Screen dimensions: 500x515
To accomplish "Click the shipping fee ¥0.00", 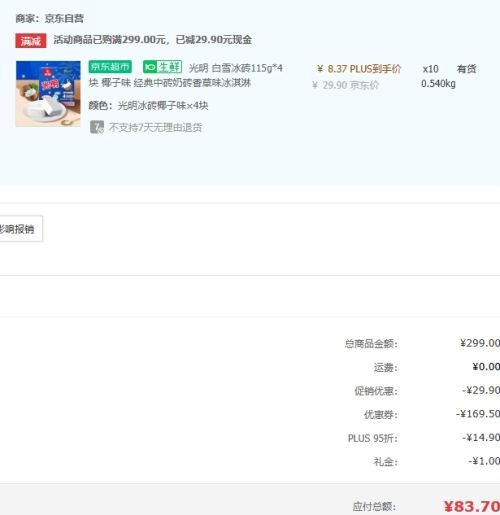I will click(x=486, y=367).
